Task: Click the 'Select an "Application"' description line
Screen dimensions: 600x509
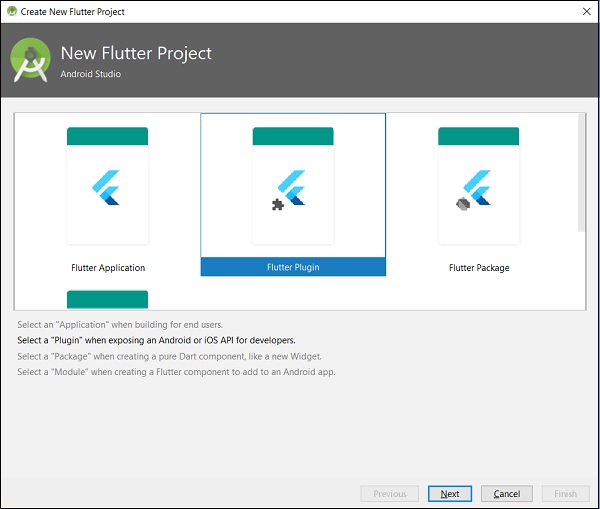Action: pos(120,325)
